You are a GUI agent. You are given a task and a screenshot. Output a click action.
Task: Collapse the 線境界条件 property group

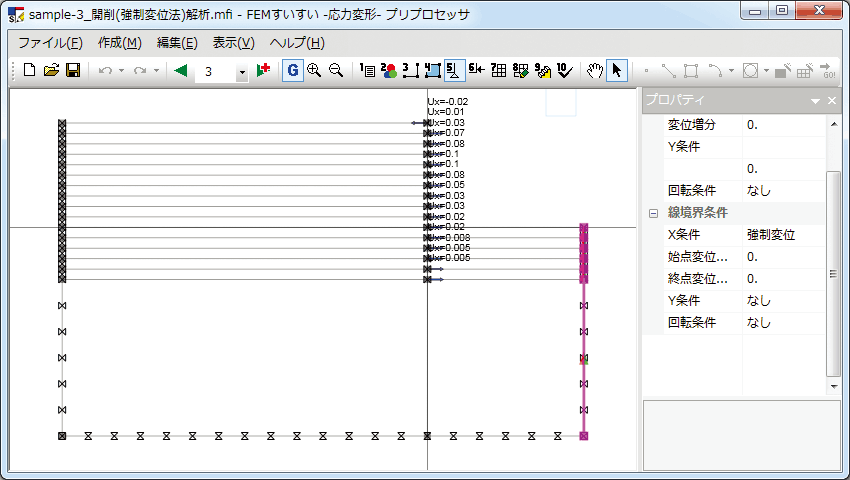tap(653, 213)
